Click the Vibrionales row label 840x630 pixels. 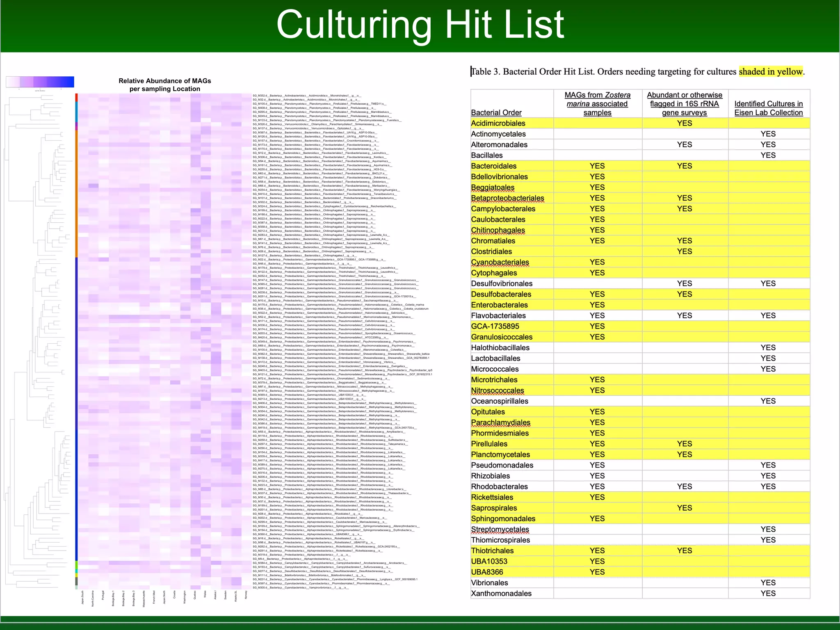(x=489, y=583)
